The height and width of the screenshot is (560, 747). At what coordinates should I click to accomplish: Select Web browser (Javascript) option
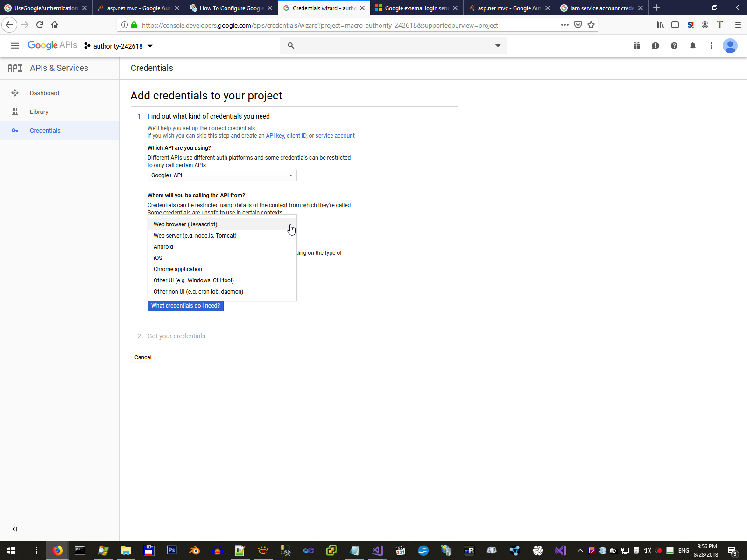pyautogui.click(x=222, y=224)
